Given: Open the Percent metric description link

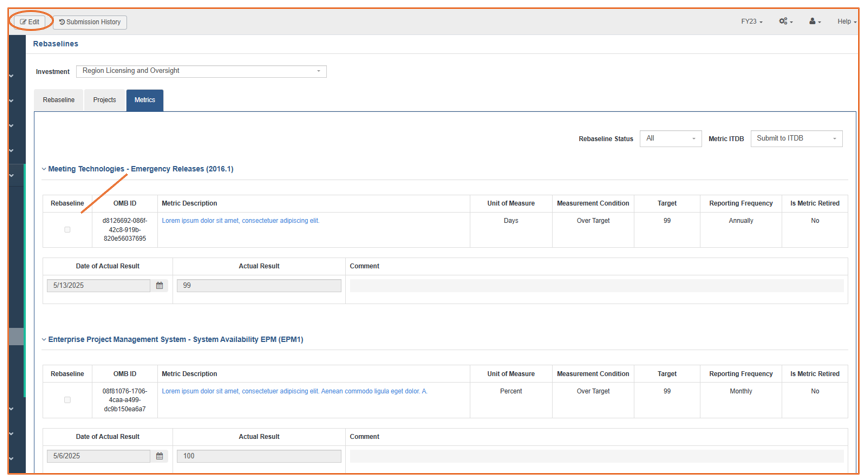Looking at the screenshot, I should click(294, 391).
